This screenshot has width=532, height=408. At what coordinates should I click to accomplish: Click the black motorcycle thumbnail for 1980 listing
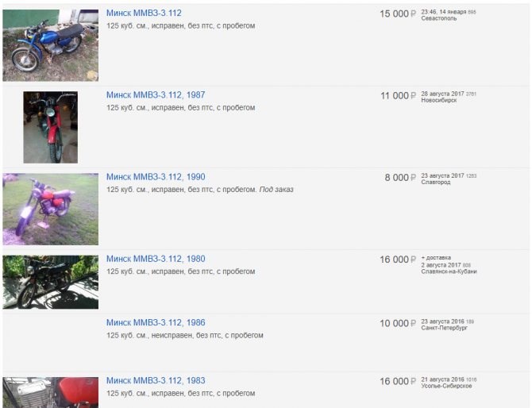[x=51, y=282]
